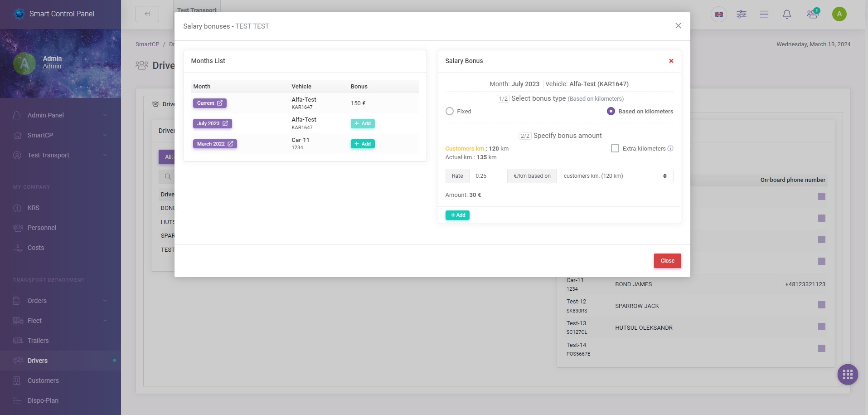
Task: Select the Costs section in sidebar
Action: coord(35,248)
